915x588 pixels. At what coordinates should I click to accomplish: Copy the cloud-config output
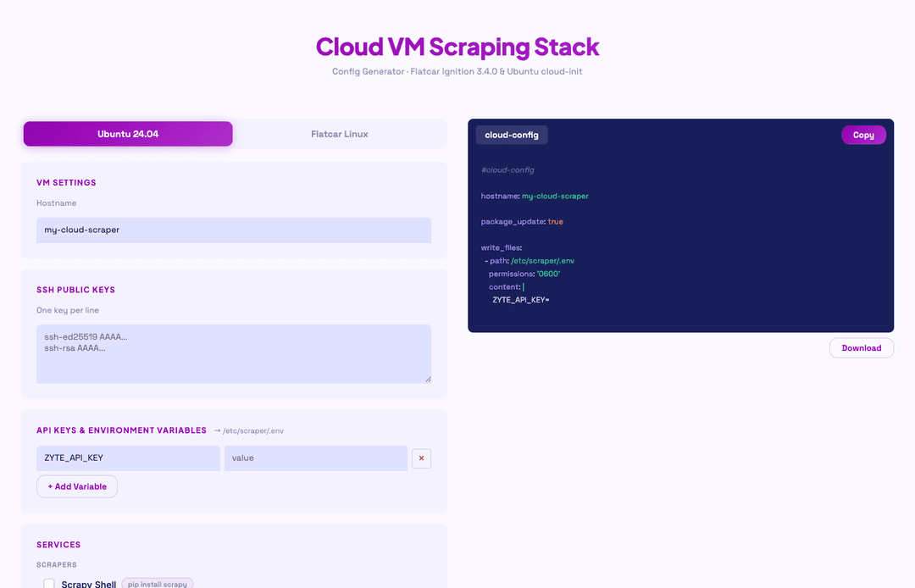pos(863,135)
